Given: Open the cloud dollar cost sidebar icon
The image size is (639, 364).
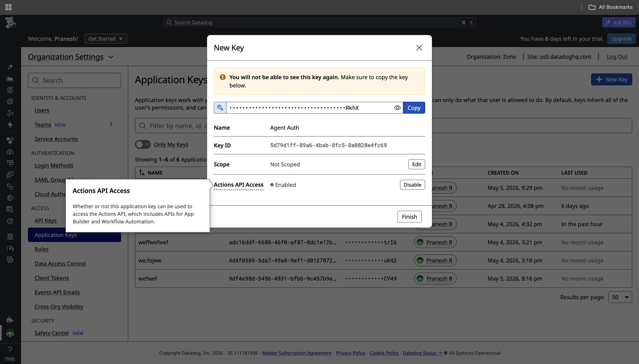Looking at the screenshot, I should pos(10,152).
